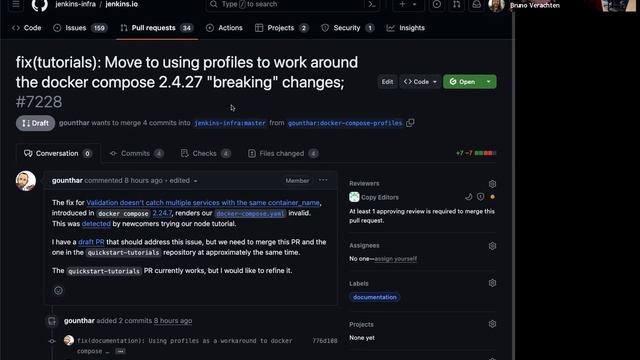Open the hamburger navigation menu
Image resolution: width=640 pixels, height=360 pixels.
point(16,4)
